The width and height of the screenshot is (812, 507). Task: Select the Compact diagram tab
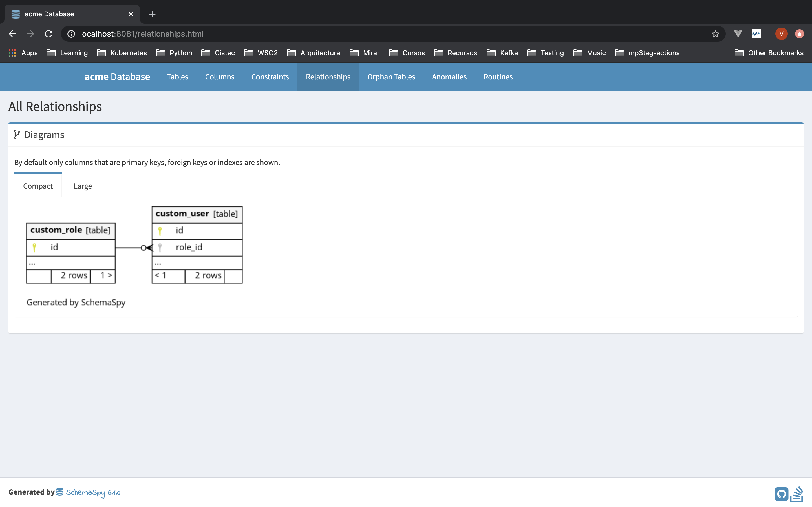38,186
